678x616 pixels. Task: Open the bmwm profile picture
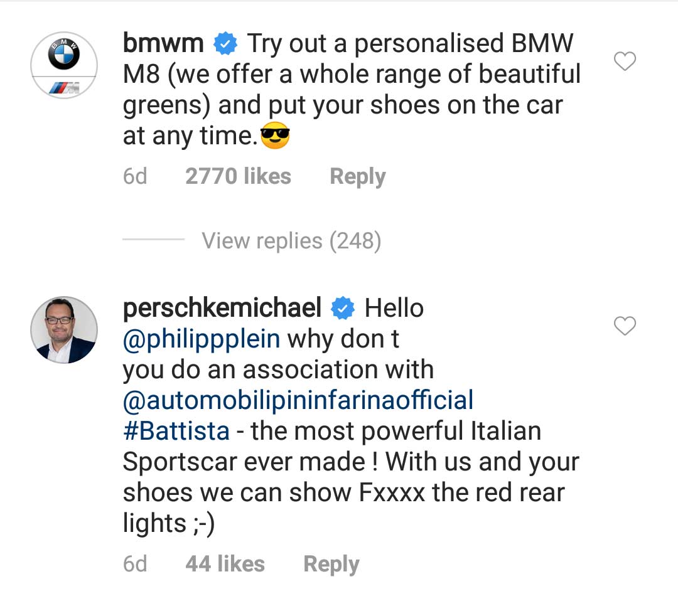[64, 65]
